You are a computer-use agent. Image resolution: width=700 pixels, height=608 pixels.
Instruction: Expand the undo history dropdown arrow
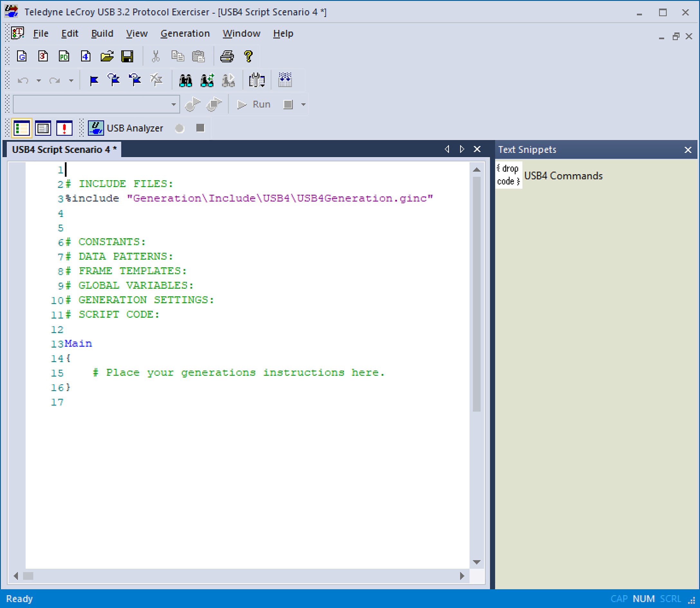click(x=39, y=81)
